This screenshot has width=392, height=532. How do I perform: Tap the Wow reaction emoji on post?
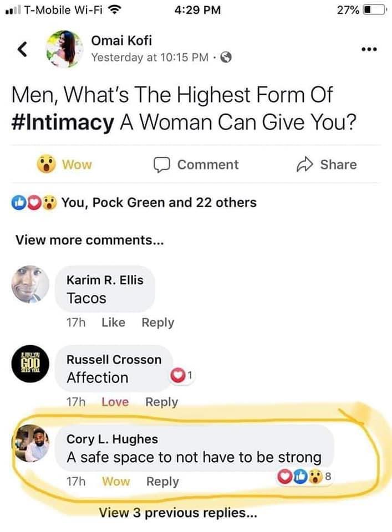(x=46, y=165)
